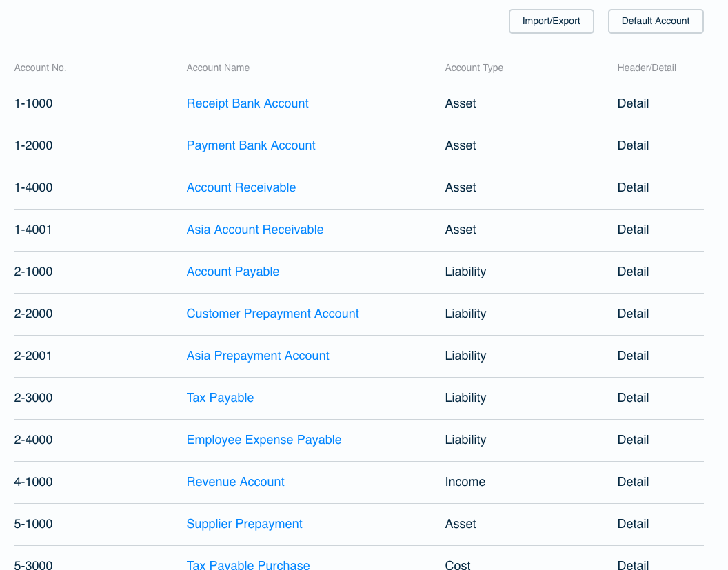
Task: Click Income type in Revenue Account row
Action: click(465, 482)
